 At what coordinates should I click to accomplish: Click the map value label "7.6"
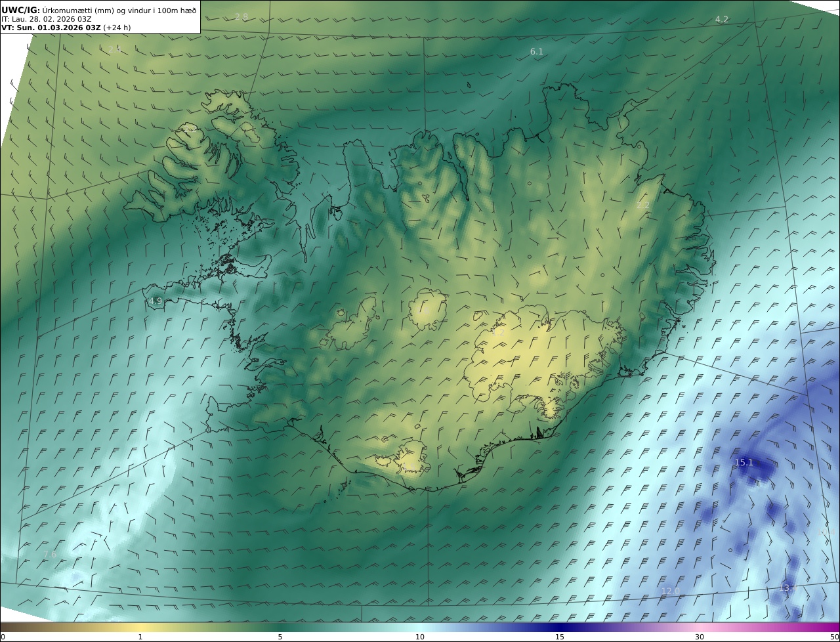[49, 555]
